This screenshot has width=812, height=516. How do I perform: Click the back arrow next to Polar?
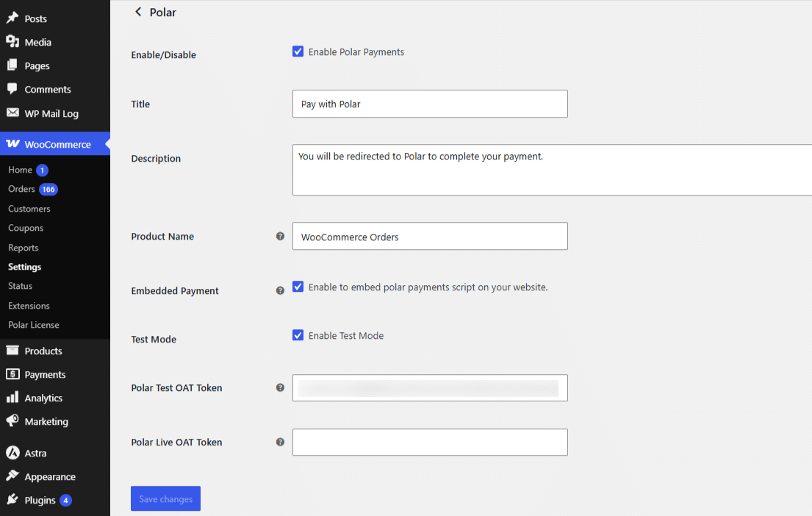pyautogui.click(x=138, y=12)
